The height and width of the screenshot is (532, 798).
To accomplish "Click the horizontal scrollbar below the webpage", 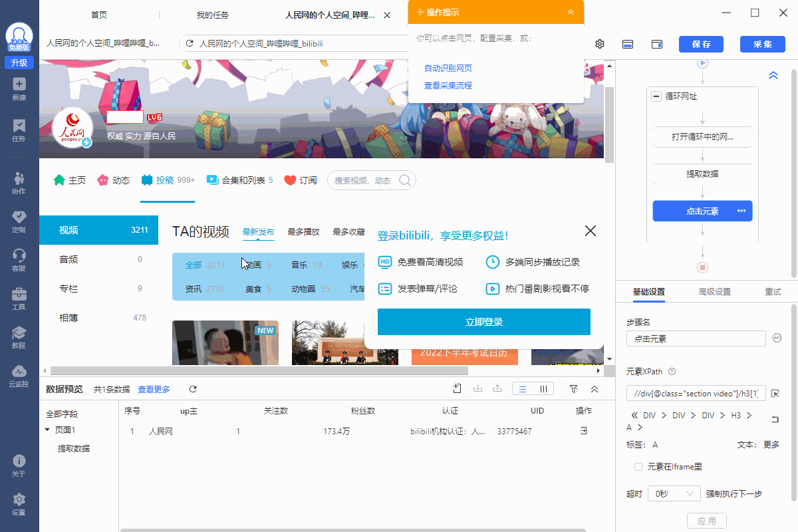I will click(x=259, y=370).
